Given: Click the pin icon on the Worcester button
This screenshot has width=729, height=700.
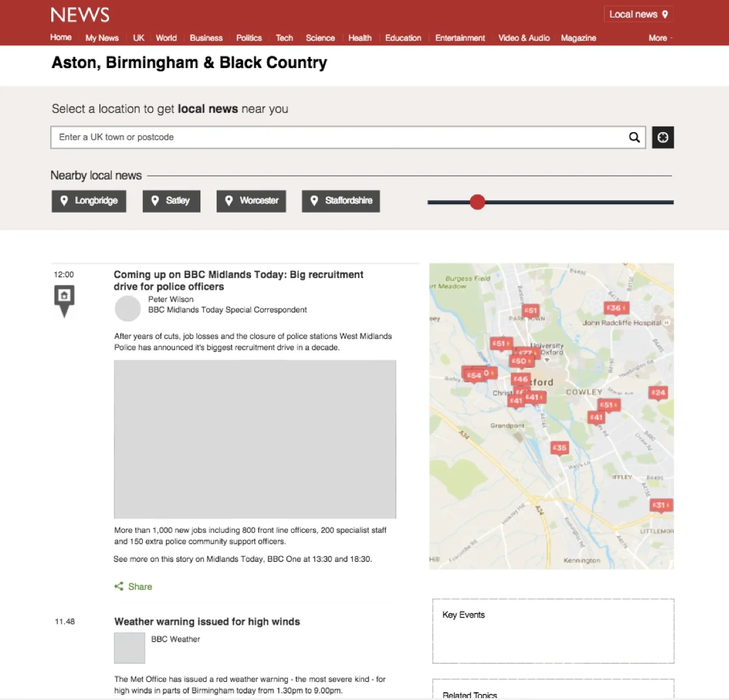Looking at the screenshot, I should (229, 201).
